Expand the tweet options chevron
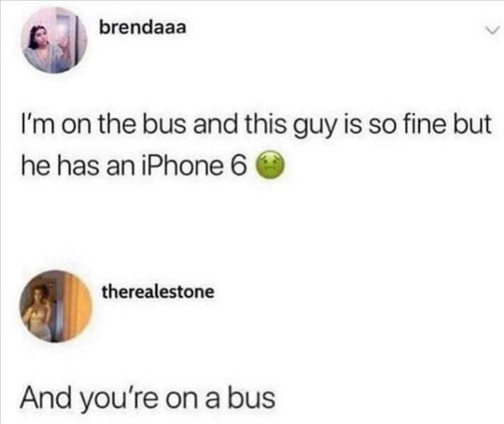 (493, 31)
